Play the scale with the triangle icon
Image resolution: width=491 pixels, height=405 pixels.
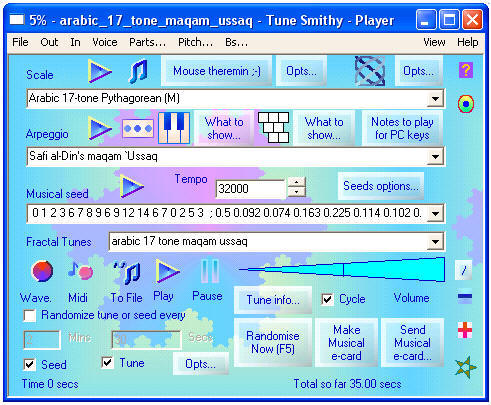pyautogui.click(x=100, y=71)
